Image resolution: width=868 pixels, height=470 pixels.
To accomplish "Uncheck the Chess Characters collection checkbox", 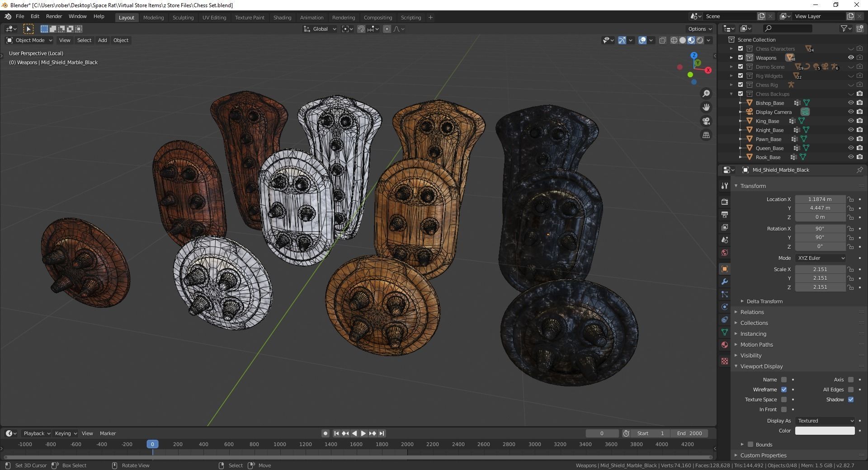I will point(741,49).
